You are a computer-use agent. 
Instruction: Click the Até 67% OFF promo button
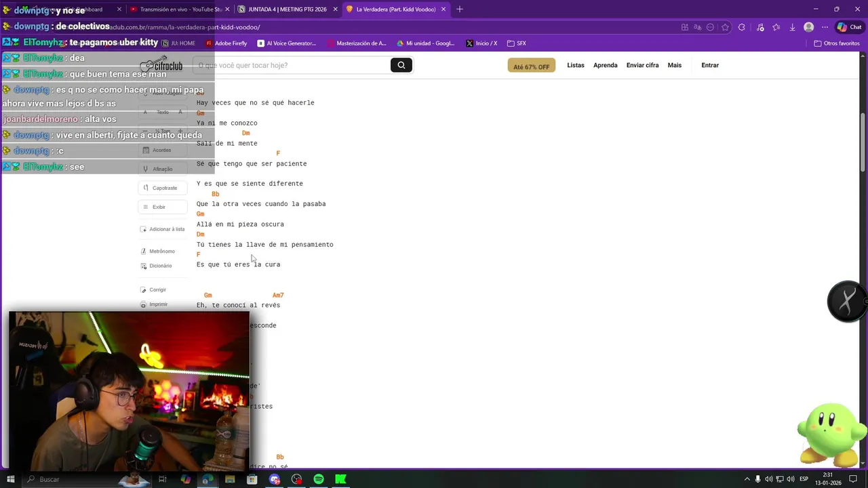click(x=531, y=66)
